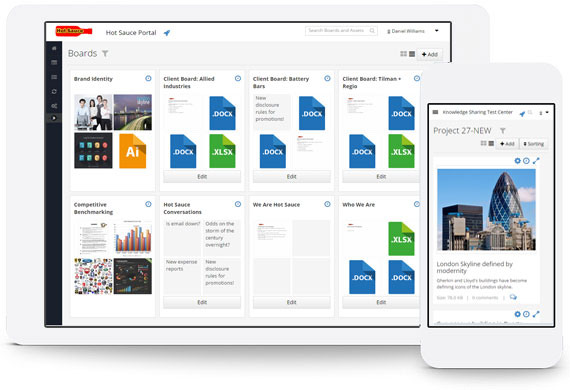Toggle grid view in Project 27-NEW
The image size is (570, 390).
click(x=483, y=143)
